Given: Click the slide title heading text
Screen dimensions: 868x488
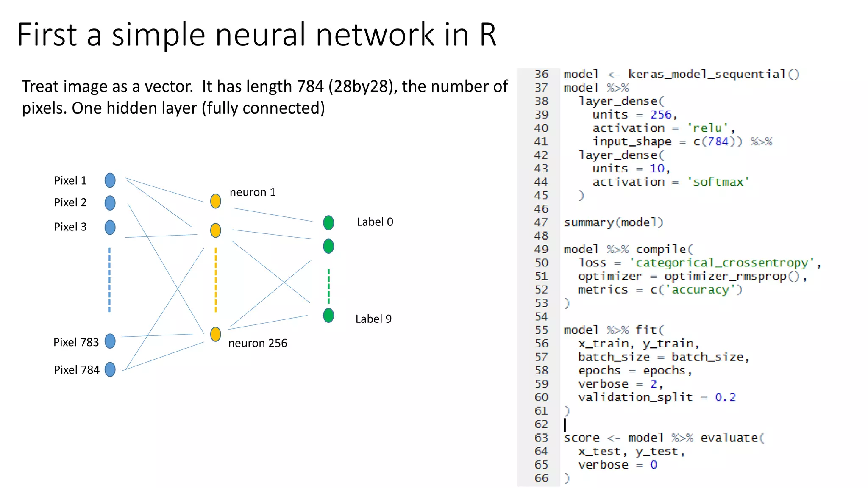Looking at the screenshot, I should [256, 35].
